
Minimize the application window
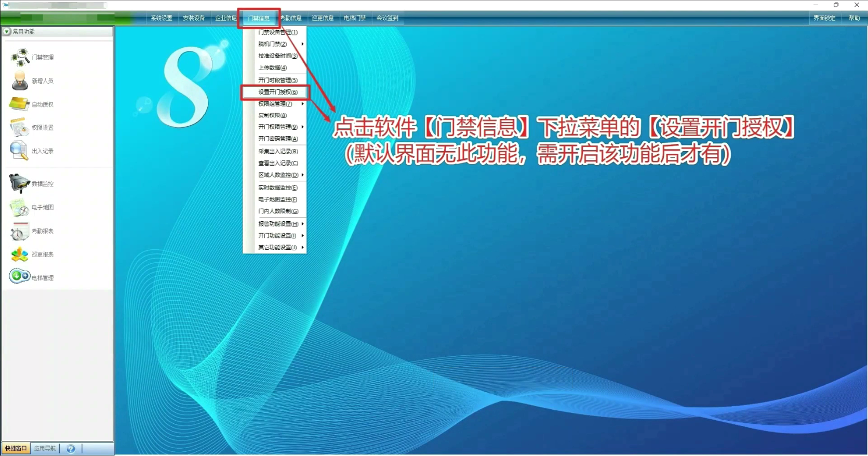coord(816,5)
